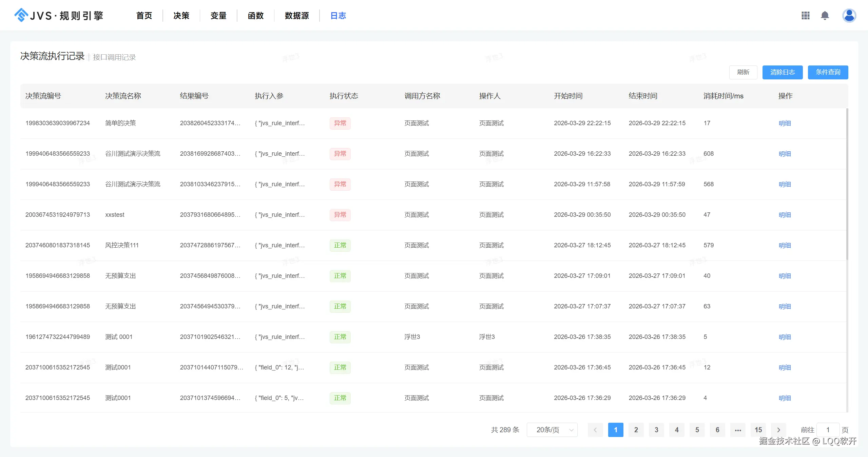This screenshot has height=457, width=868.
Task: Select the 变量 navigation item
Action: click(x=218, y=16)
